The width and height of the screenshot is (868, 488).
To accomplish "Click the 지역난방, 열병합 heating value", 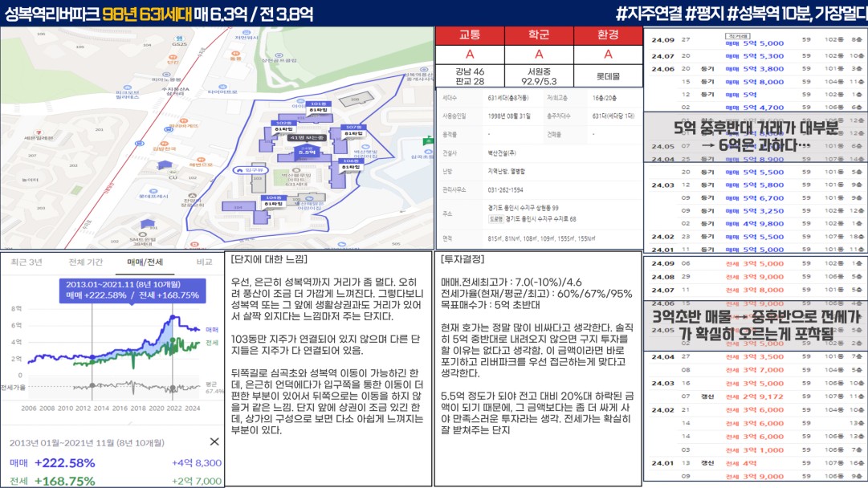I will pyautogui.click(x=506, y=172).
